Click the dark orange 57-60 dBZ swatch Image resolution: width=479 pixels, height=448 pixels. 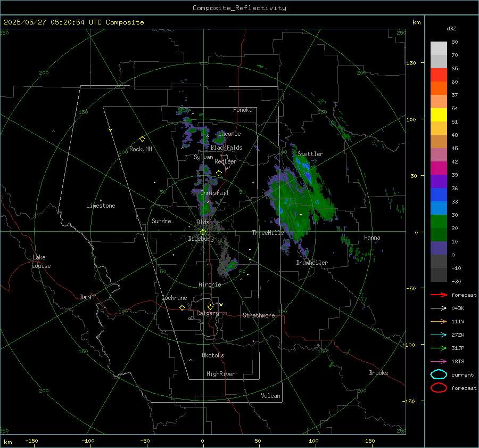[439, 88]
